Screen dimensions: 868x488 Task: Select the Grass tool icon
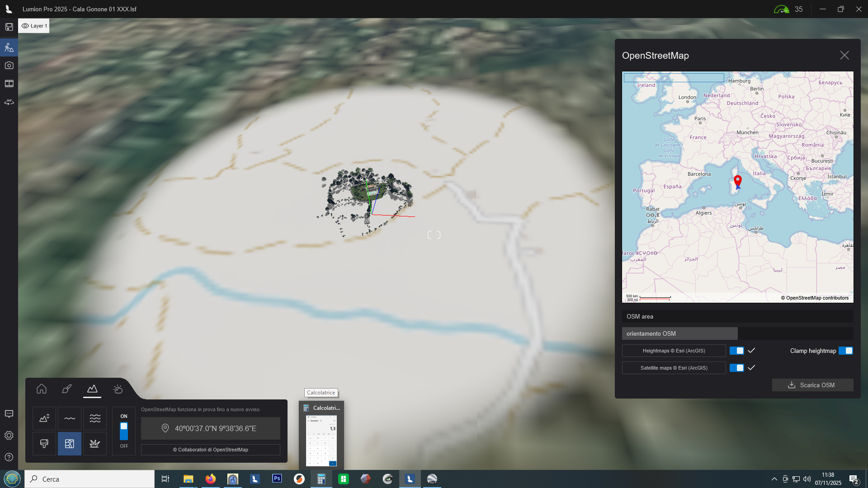[x=95, y=444]
